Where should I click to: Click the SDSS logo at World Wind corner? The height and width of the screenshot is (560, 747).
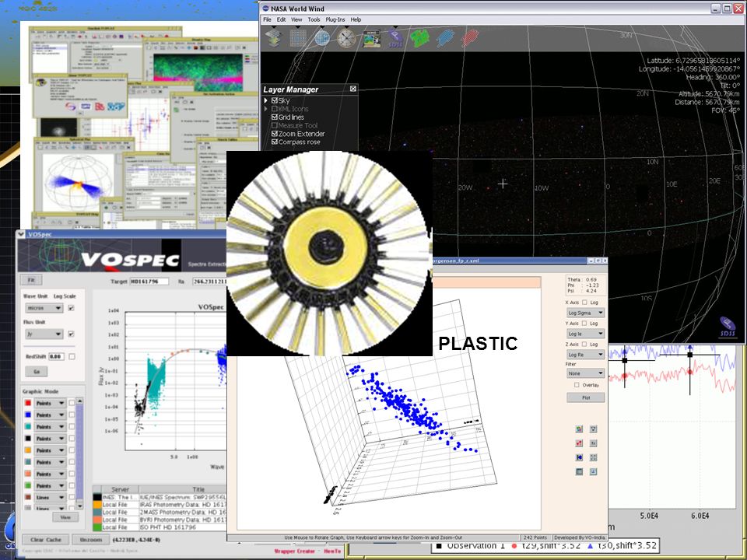(x=728, y=327)
